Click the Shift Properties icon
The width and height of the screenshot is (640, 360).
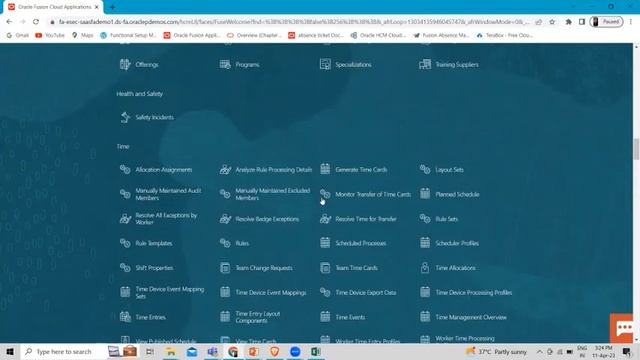tap(125, 268)
